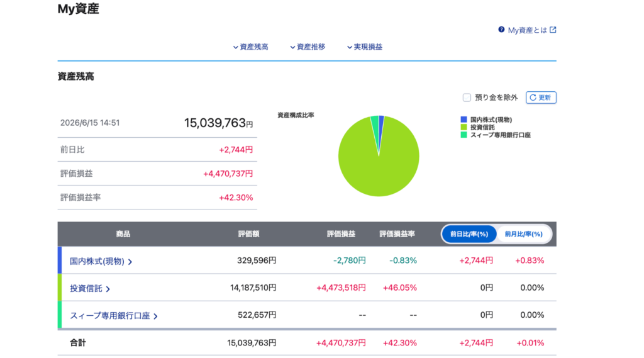The image size is (644, 358).
Task: Click the -2,780円 loss in 国内株式 row
Action: pos(350,260)
